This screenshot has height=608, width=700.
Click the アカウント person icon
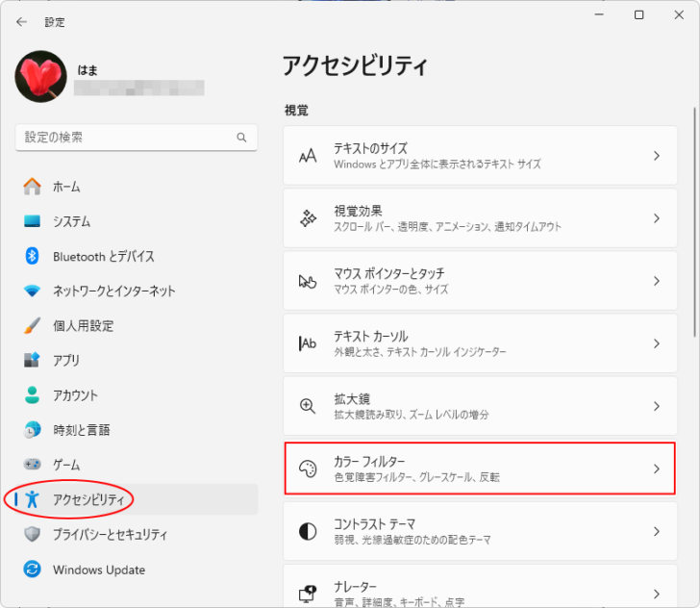point(32,394)
